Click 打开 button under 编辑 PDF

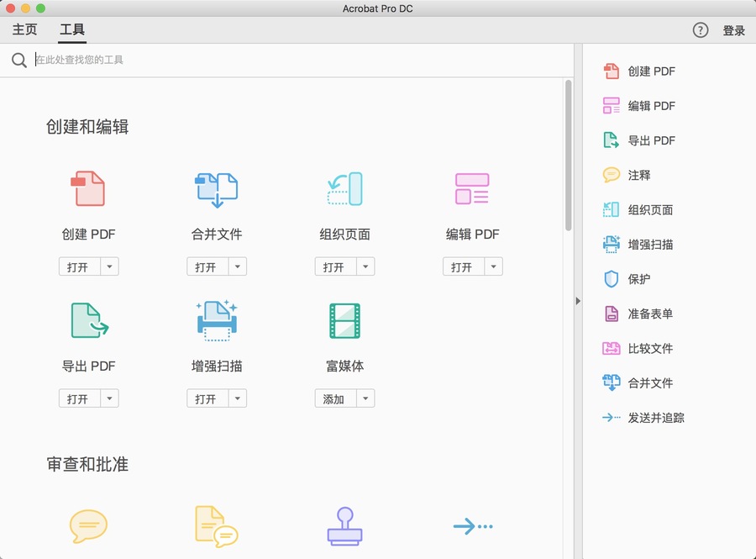pyautogui.click(x=464, y=266)
